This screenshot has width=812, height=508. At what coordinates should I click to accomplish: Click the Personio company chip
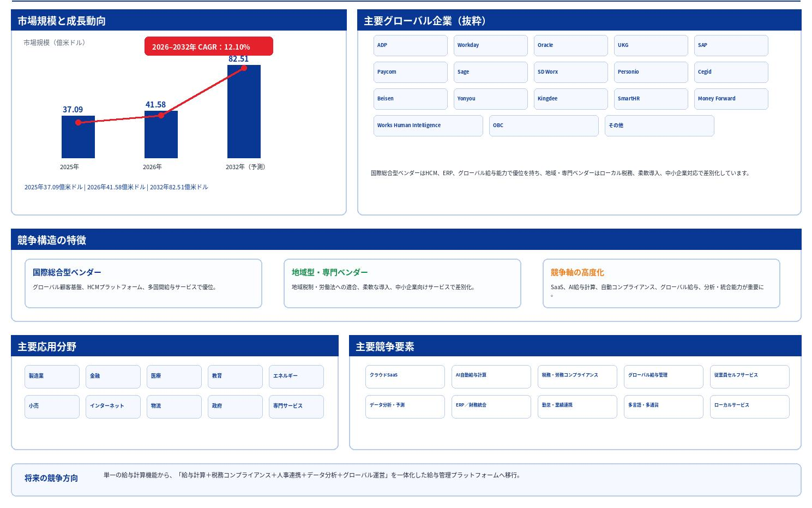651,72
